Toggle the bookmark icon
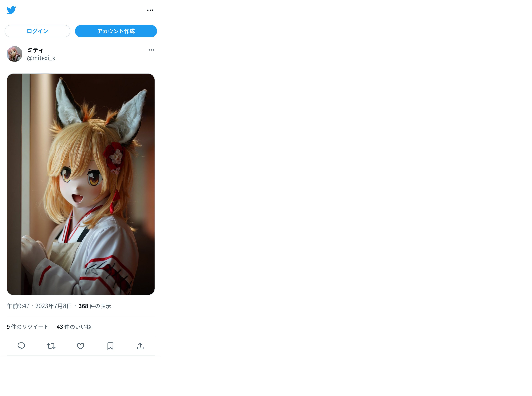The width and height of the screenshot is (532, 396). [110, 346]
